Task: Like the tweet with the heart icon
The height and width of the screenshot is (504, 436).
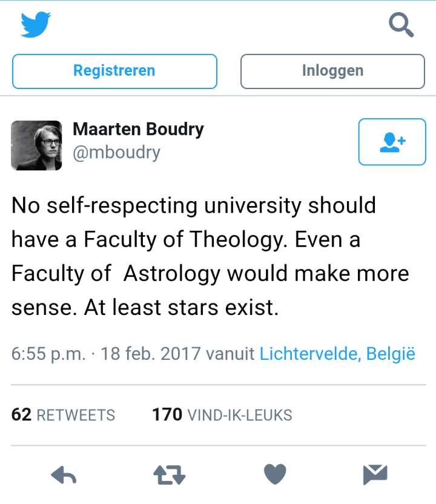Action: click(x=275, y=475)
